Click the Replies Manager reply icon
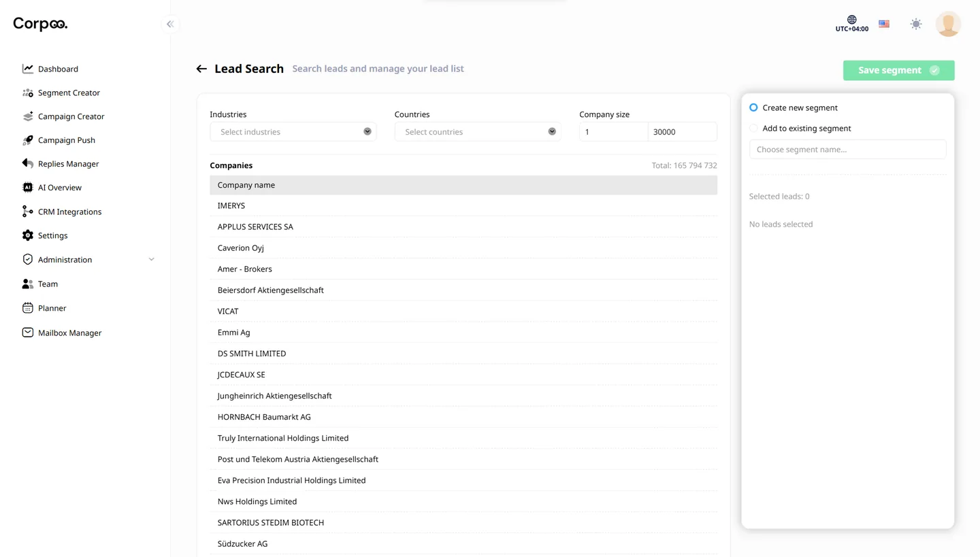 (x=27, y=164)
